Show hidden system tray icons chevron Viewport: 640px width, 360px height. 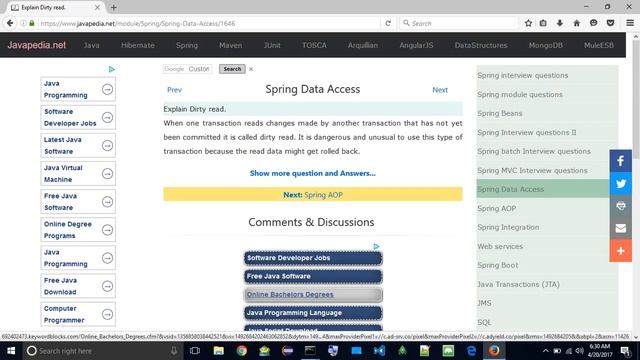coord(545,351)
